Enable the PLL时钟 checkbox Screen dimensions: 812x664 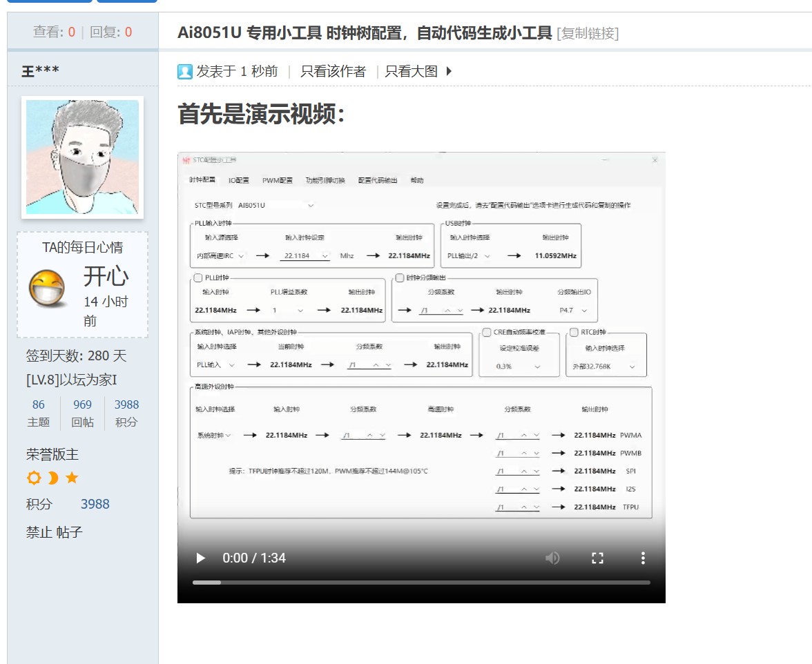pyautogui.click(x=197, y=278)
